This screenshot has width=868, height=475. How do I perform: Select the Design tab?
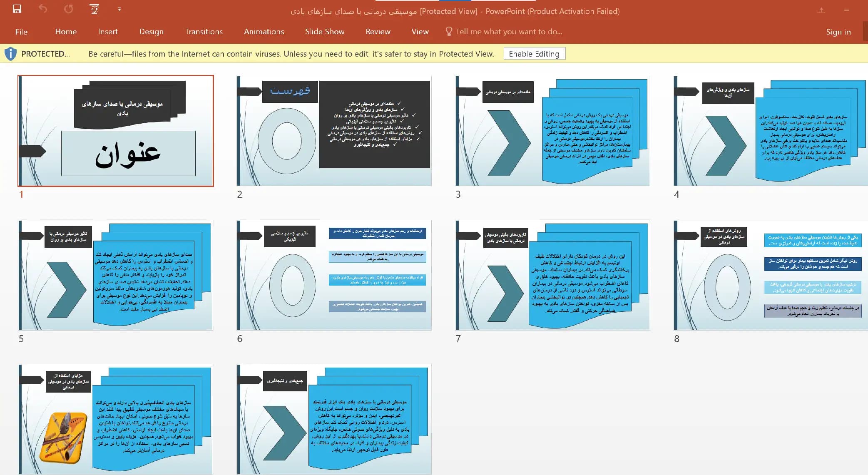[x=151, y=32]
